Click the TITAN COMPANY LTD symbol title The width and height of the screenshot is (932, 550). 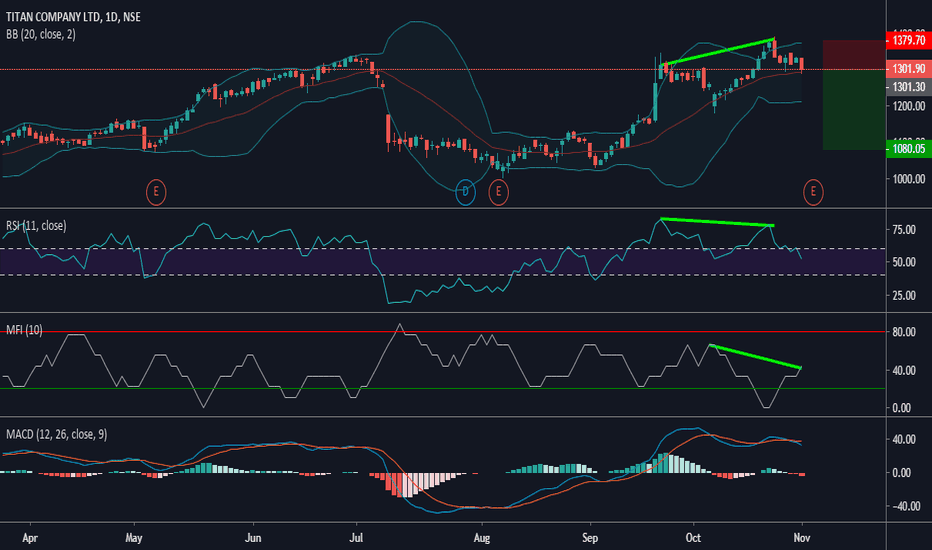click(x=73, y=17)
